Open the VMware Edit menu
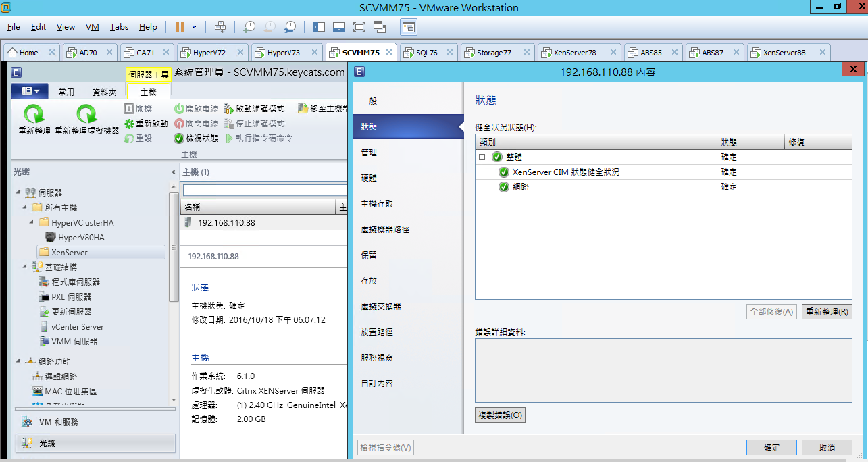 39,27
